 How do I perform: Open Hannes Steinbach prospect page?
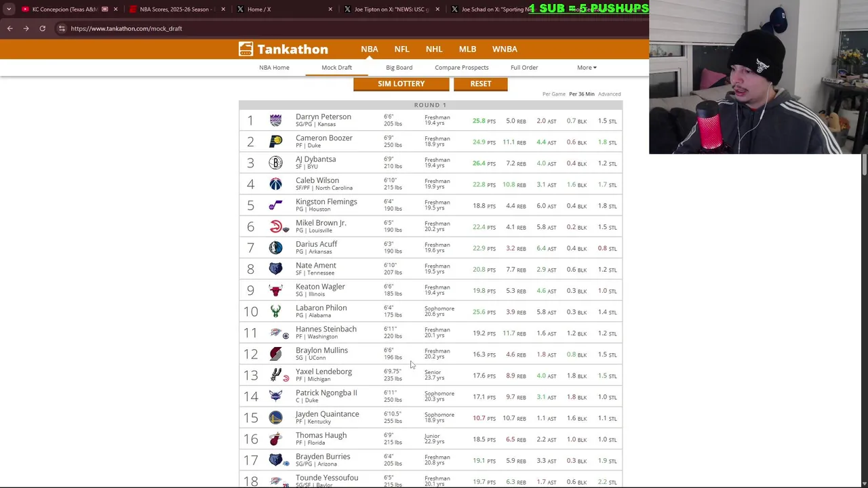[325, 329]
